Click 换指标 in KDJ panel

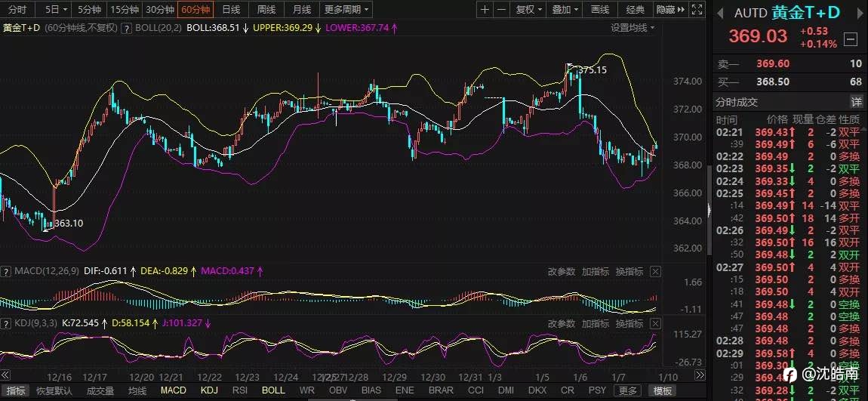pos(629,323)
